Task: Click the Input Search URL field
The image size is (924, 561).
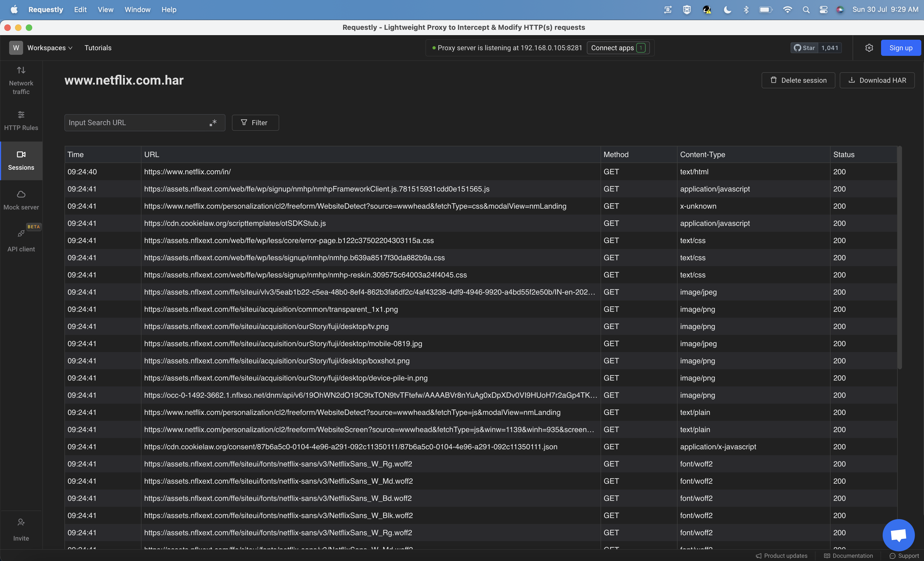Action: click(145, 122)
